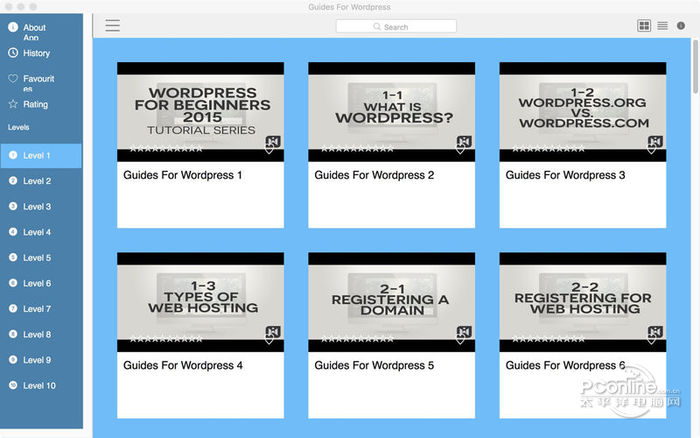The height and width of the screenshot is (438, 700).
Task: Open Rating in the sidebar
Action: click(x=41, y=104)
